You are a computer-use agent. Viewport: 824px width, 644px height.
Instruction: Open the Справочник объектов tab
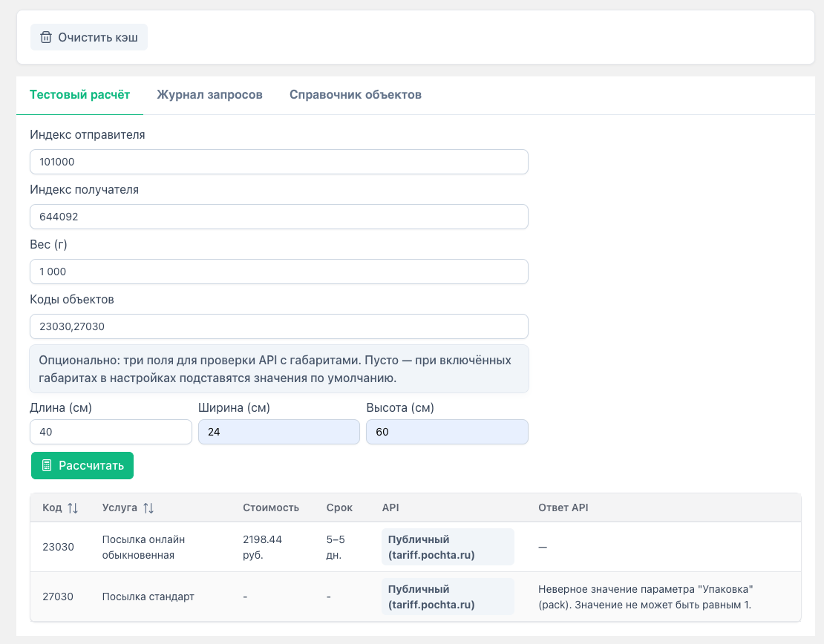tap(356, 95)
